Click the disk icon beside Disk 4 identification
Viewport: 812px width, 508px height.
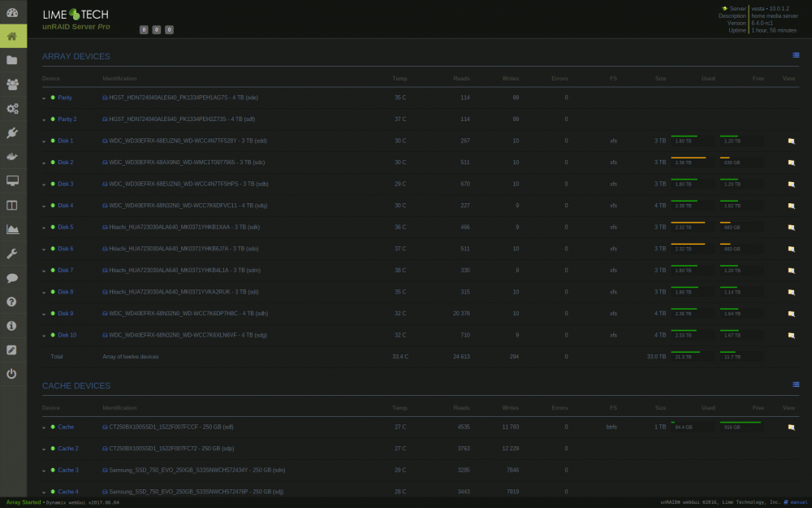105,206
